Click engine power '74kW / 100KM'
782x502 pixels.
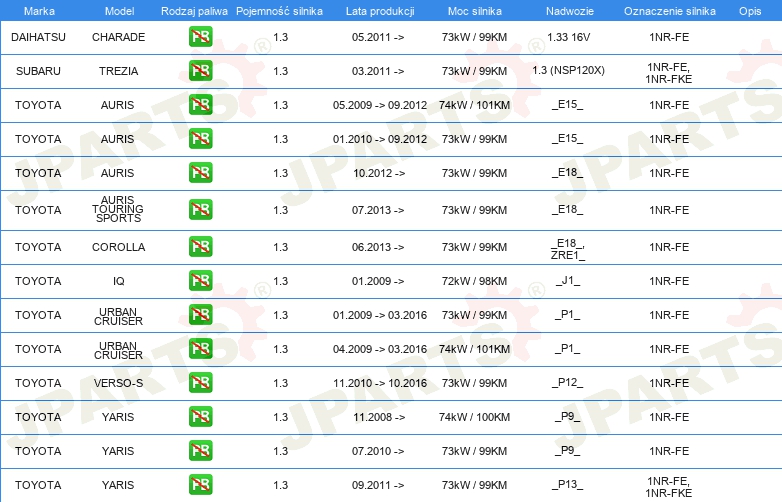474,417
